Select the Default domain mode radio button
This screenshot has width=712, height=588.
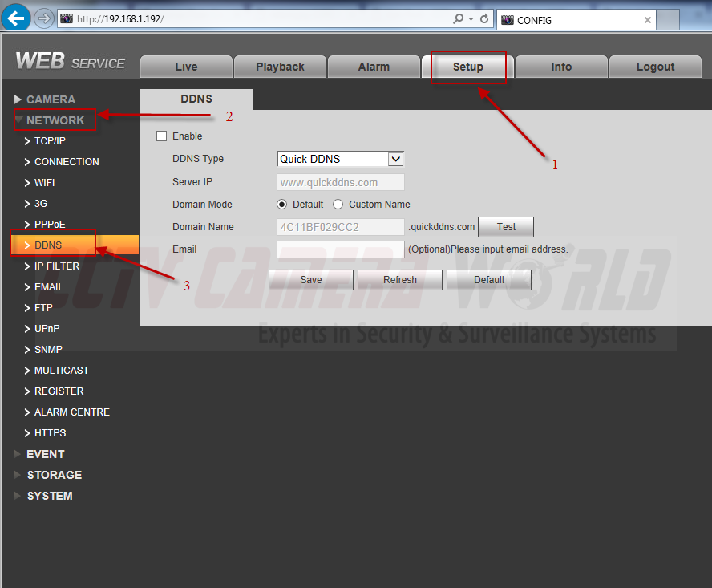pos(281,205)
